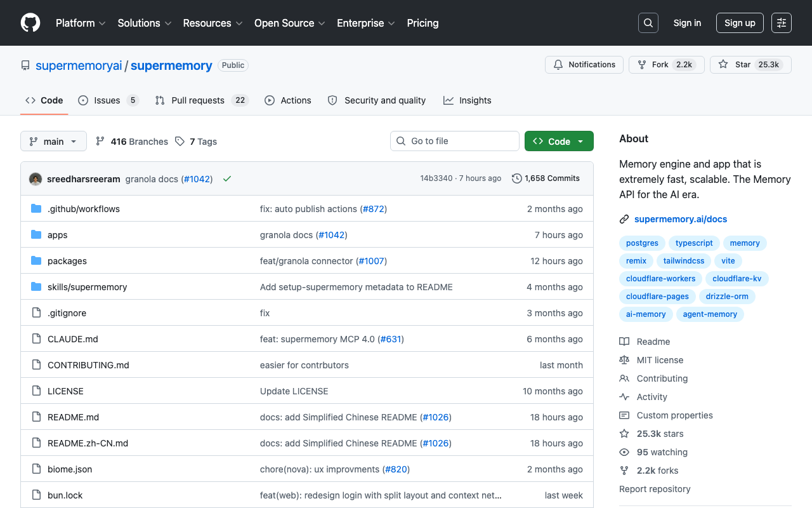Click the watching eye icon
The image size is (812, 508).
[x=624, y=452]
